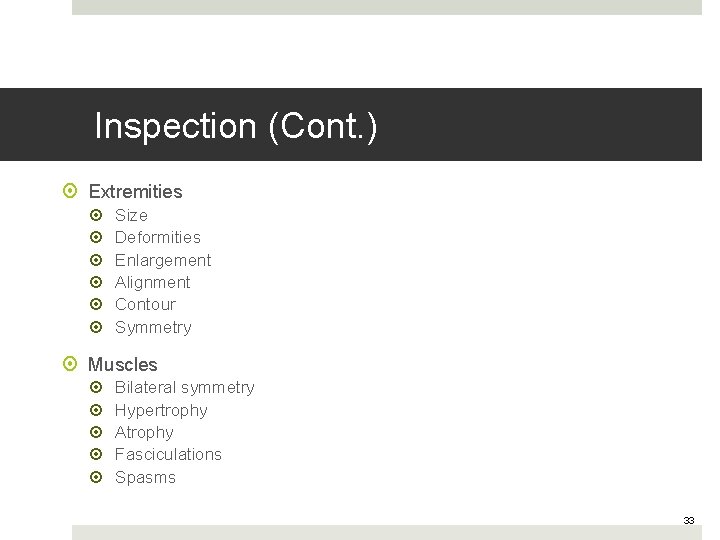
Task: Select the slide title Inspection (Cont.)
Action: point(236,126)
